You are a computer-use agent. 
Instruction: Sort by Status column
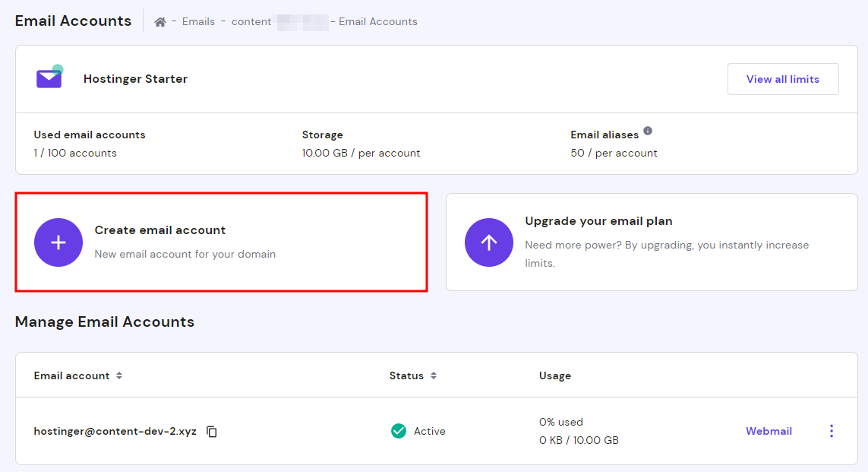click(434, 375)
